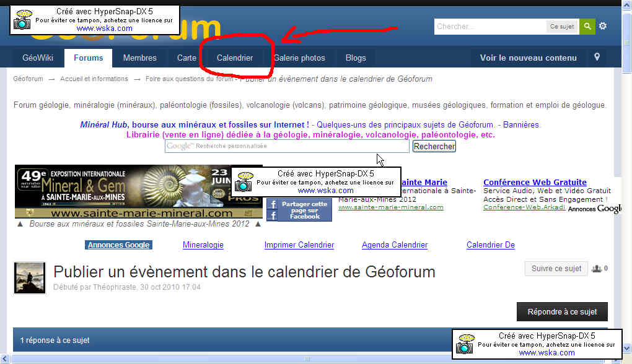Image resolution: width=632 pixels, height=364 pixels.
Task: Click "Suivre ce sujet" button
Action: coord(556,269)
